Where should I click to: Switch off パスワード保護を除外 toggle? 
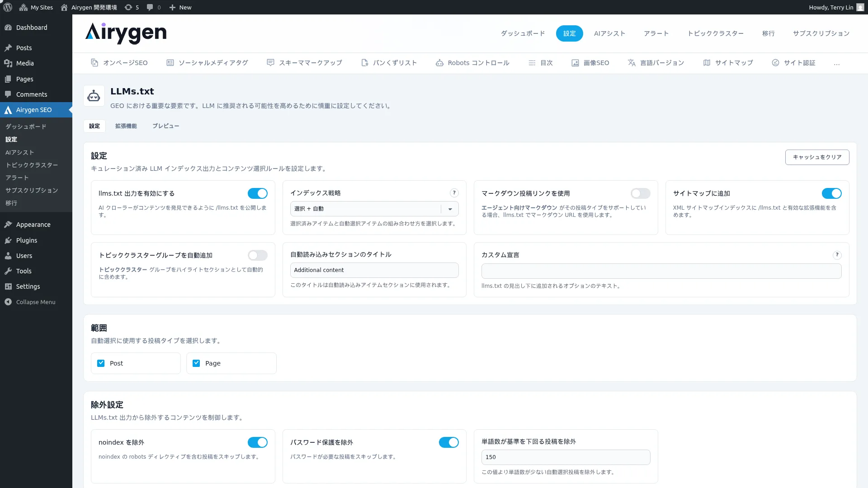pyautogui.click(x=449, y=442)
